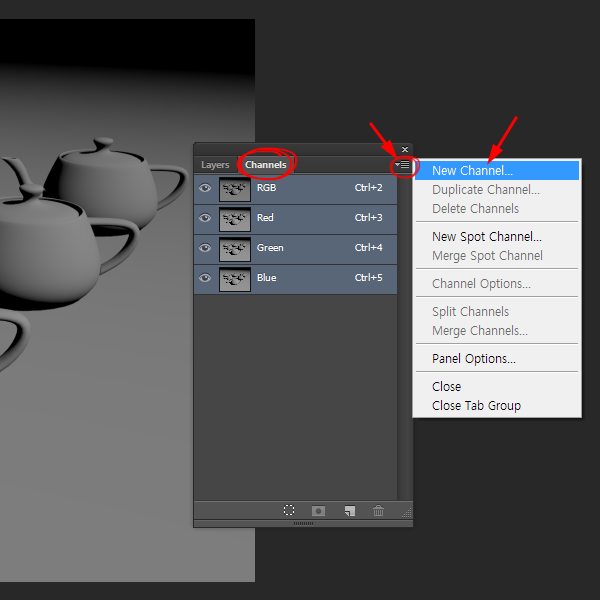Close the Channels panel with X
This screenshot has height=600, width=600.
405,149
